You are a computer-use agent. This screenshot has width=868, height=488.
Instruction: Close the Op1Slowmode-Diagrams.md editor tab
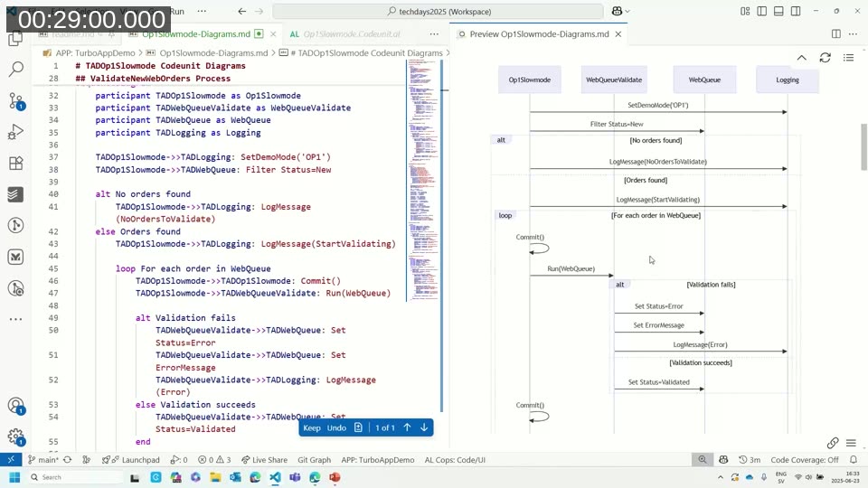coord(273,33)
